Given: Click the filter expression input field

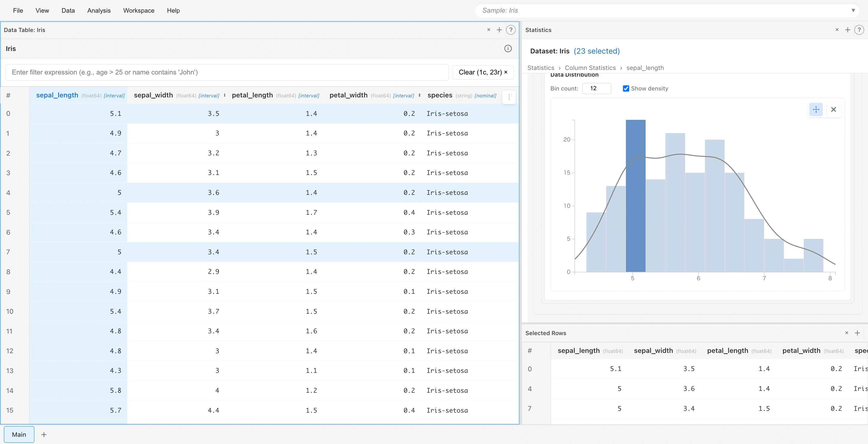Looking at the screenshot, I should point(226,72).
